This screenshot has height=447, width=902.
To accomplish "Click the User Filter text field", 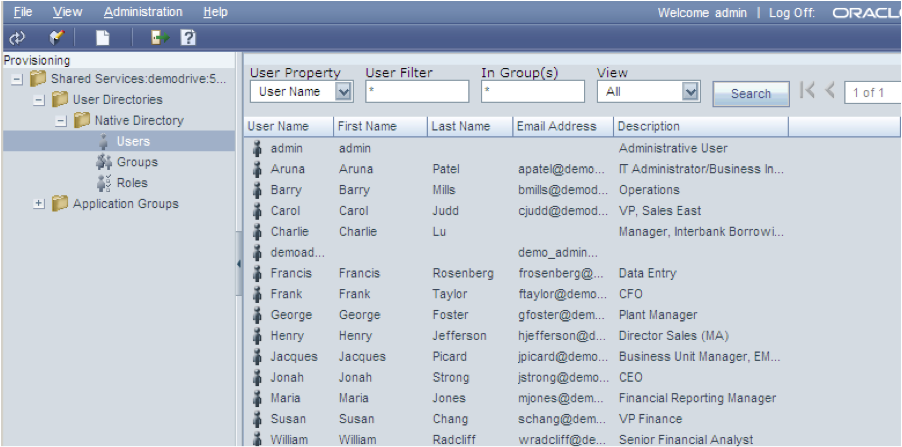I will [x=416, y=92].
